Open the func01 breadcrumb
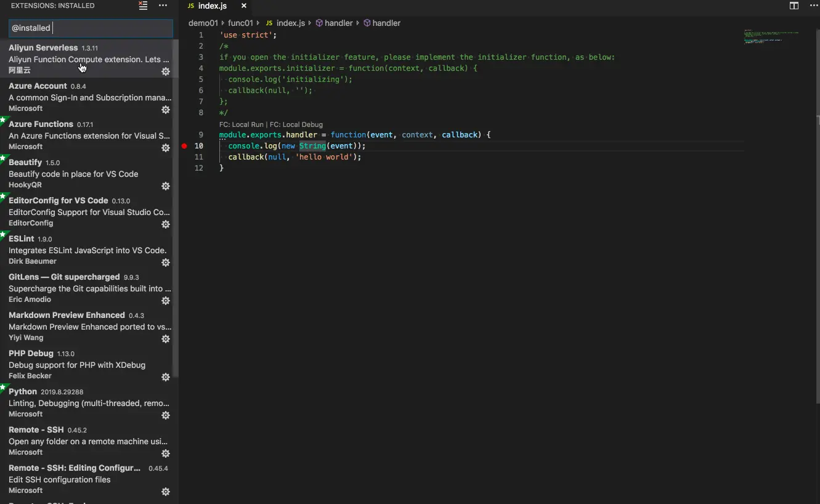The width and height of the screenshot is (820, 504). [240, 23]
